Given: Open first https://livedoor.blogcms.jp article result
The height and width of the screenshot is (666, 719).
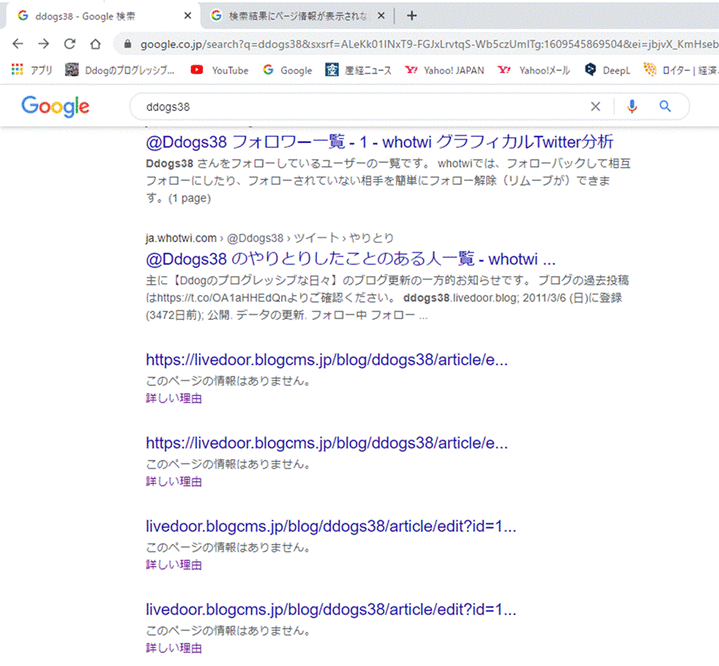Looking at the screenshot, I should (x=326, y=360).
